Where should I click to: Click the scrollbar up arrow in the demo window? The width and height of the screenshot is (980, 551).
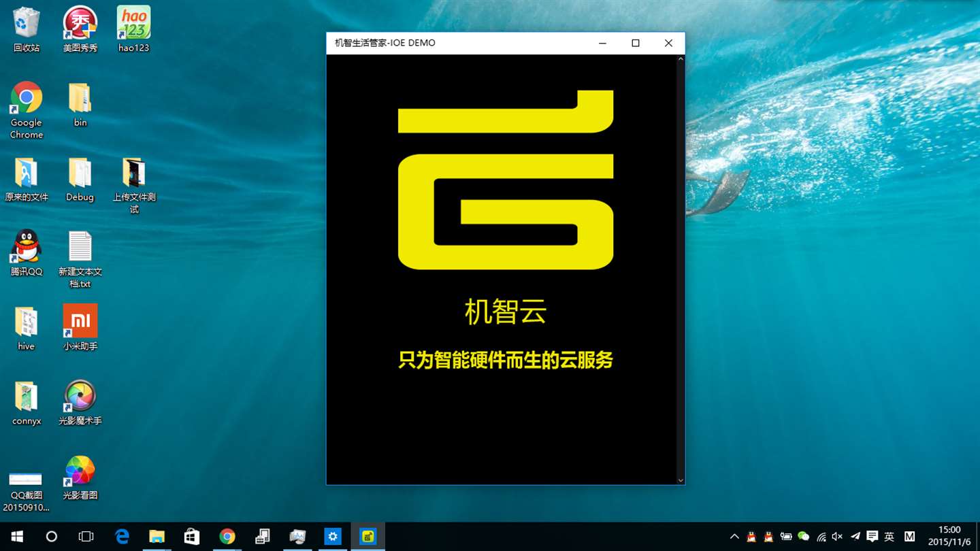681,59
